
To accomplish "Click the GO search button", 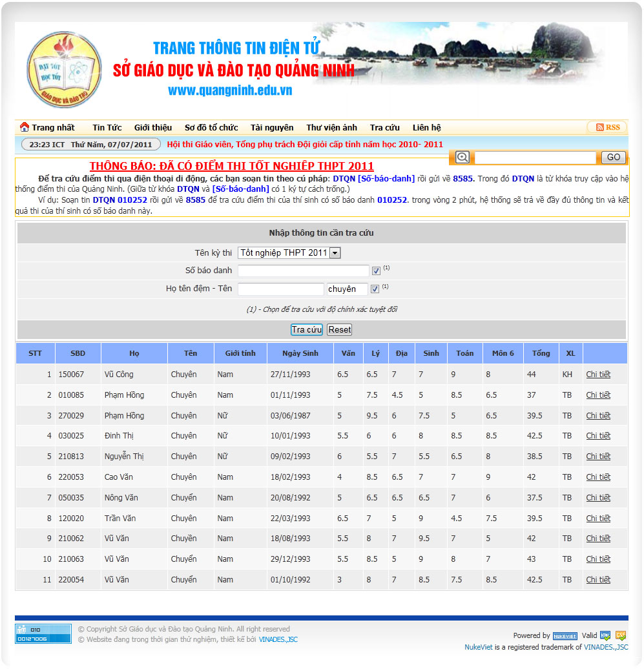I will [613, 157].
